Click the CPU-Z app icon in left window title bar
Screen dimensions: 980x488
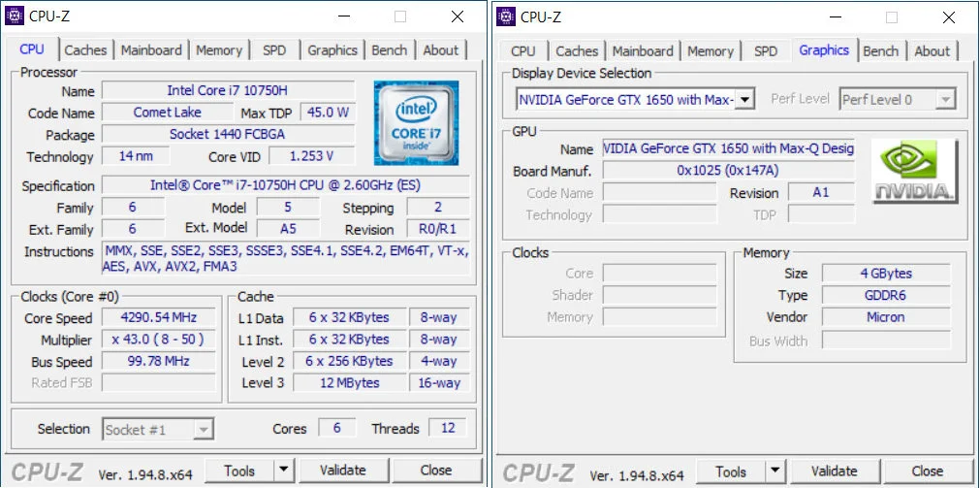(16, 16)
